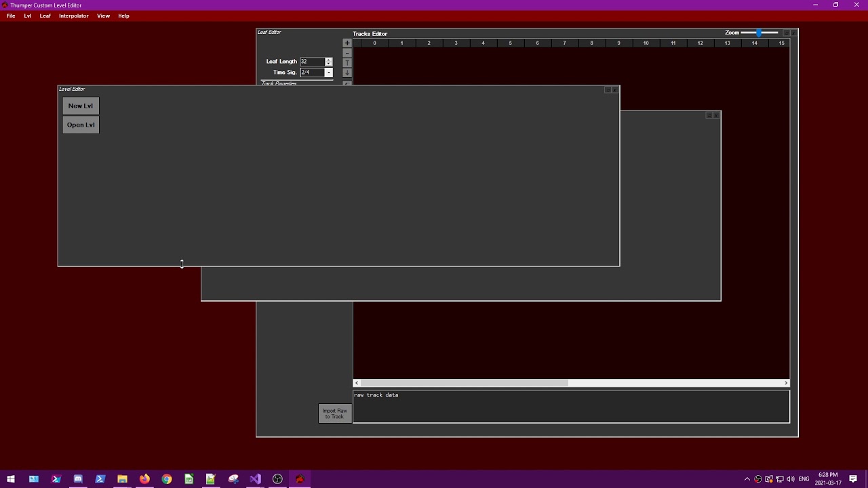Viewport: 868px width, 488px height.
Task: Open the Windows Start menu
Action: point(11,479)
